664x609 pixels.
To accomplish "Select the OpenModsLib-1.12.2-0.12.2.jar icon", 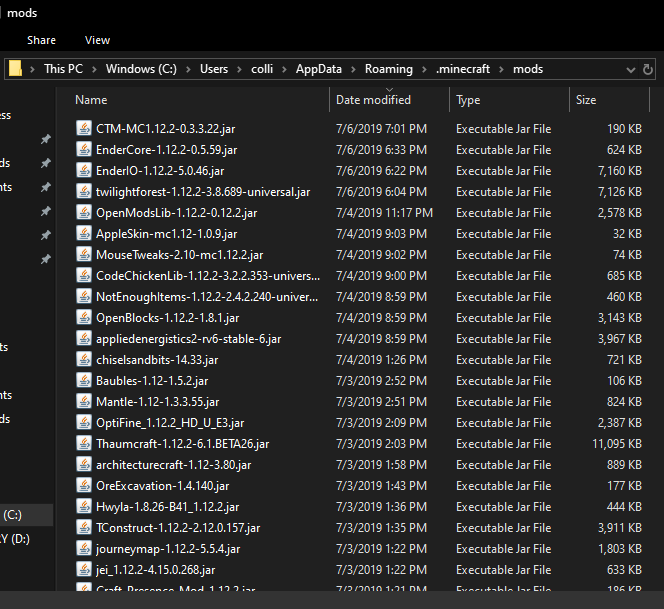I will click(84, 212).
